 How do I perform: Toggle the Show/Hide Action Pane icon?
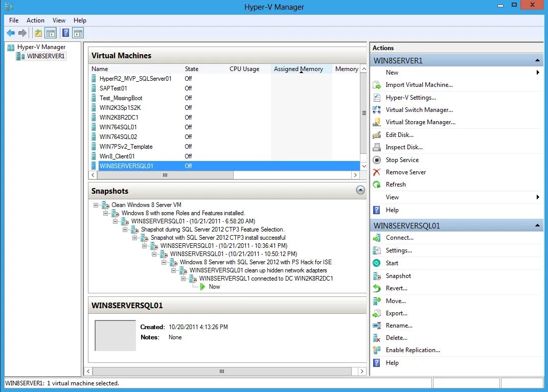click(78, 33)
